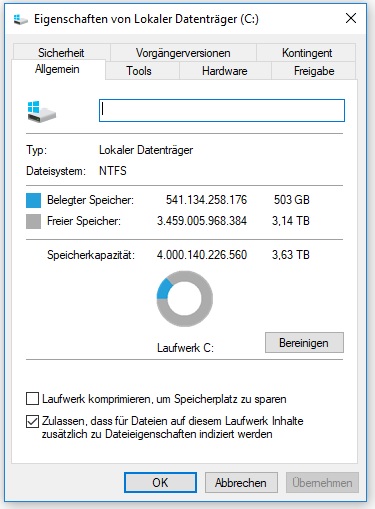Close the properties dialog with X
The image size is (375, 509).
click(351, 18)
